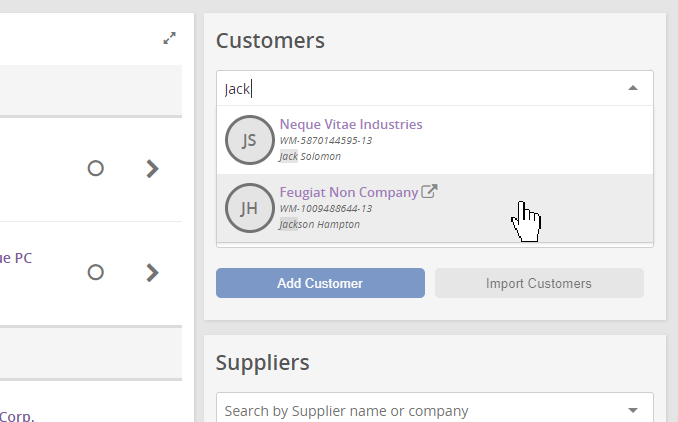Open the first list row's chevron arrow
This screenshot has width=678, height=422.
pos(152,169)
